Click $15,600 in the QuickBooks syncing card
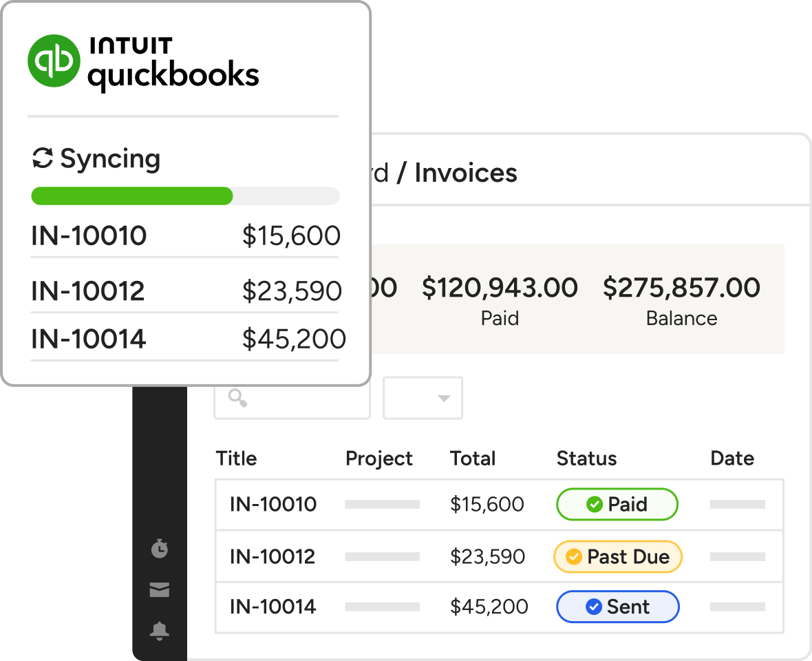812x661 pixels. click(x=291, y=235)
